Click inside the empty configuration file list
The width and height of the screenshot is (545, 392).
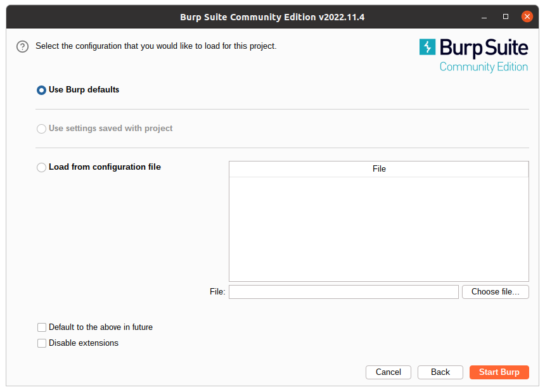379,229
